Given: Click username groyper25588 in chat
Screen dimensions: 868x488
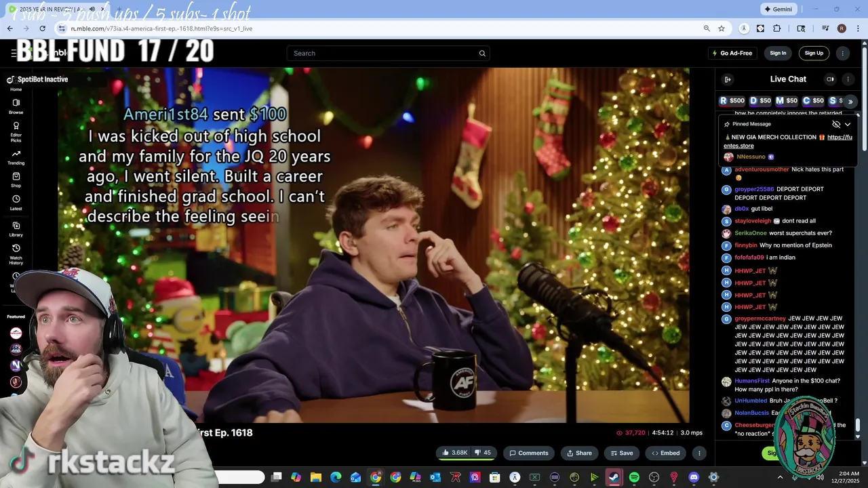Looking at the screenshot, I should click(x=754, y=189).
